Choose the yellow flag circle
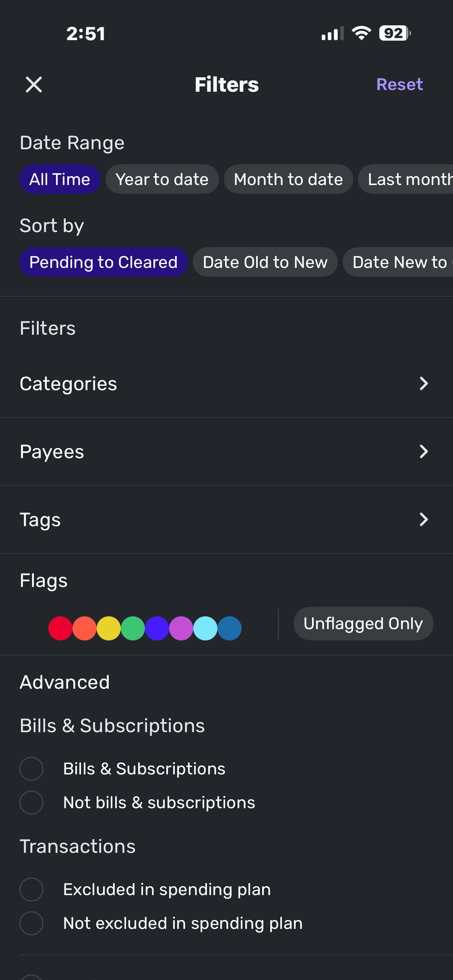Screen dimensions: 453x980 tap(109, 628)
